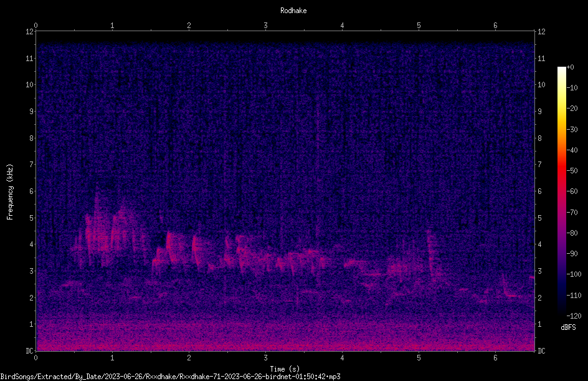Click the "-20" colorbar tick label
This screenshot has width=588, height=381.
tap(572, 109)
